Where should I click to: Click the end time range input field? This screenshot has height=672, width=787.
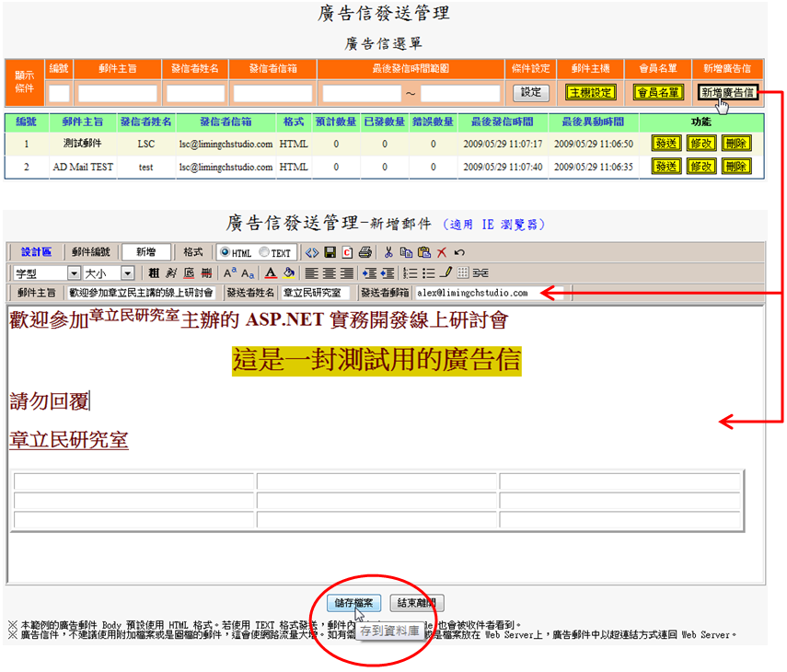[x=459, y=93]
